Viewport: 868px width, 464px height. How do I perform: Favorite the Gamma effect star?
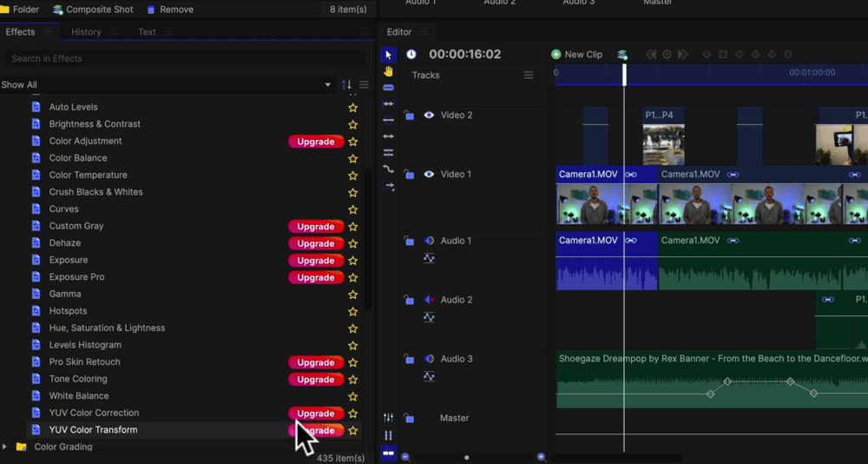352,295
